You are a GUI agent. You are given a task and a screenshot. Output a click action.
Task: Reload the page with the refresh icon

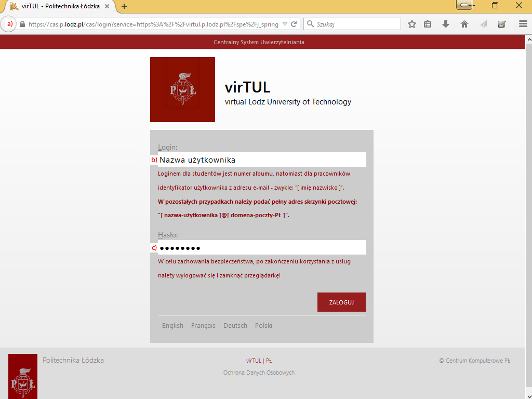(294, 24)
